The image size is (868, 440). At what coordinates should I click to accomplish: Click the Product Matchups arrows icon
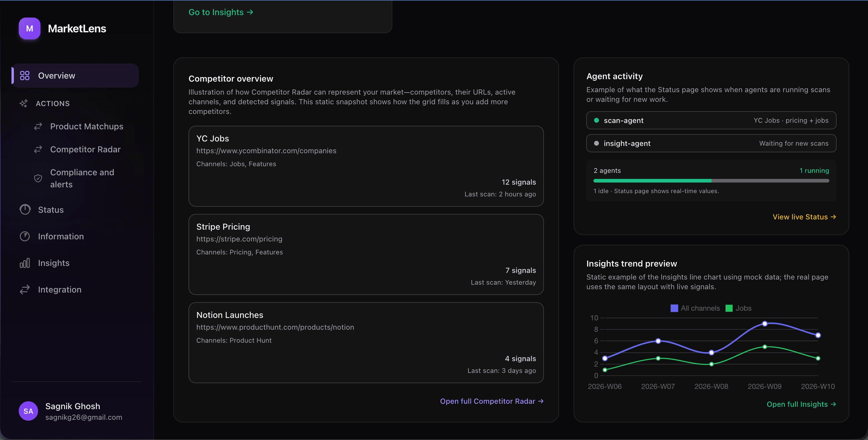38,126
